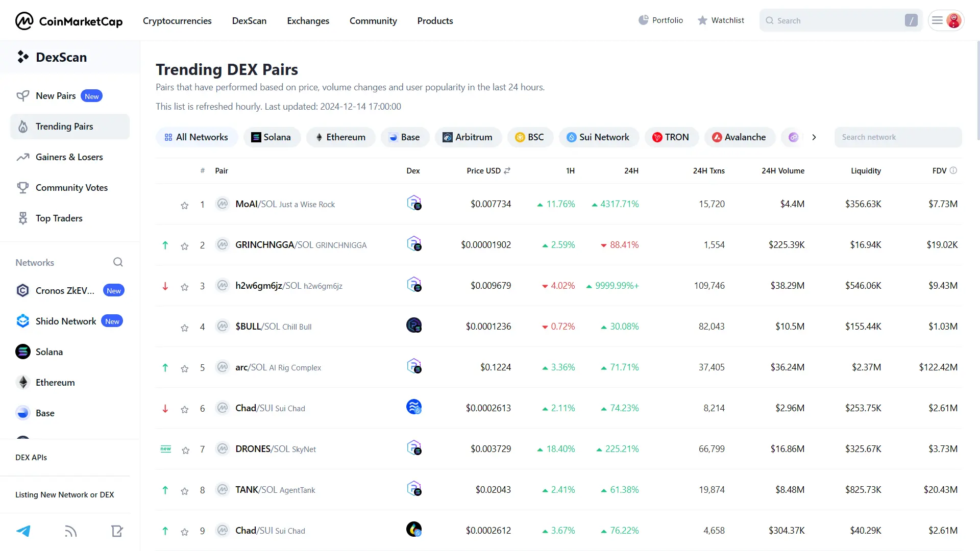
Task: Open Top Traders page
Action: click(70, 218)
